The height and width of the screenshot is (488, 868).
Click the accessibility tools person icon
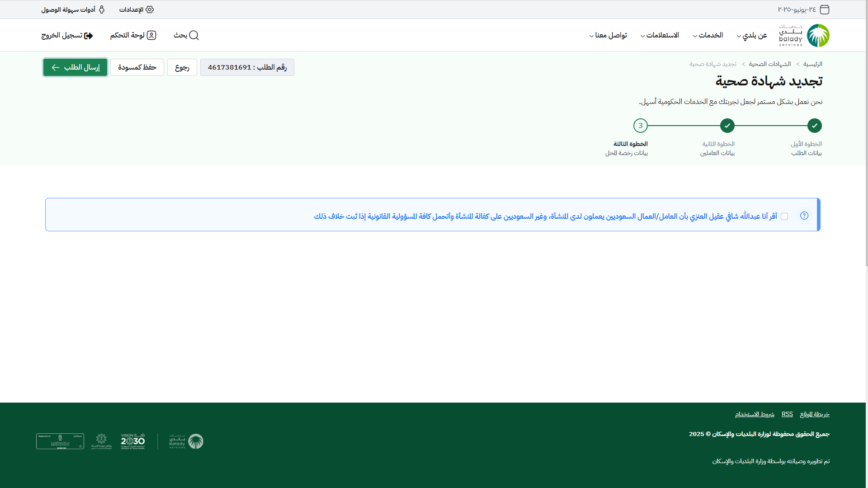coord(102,9)
